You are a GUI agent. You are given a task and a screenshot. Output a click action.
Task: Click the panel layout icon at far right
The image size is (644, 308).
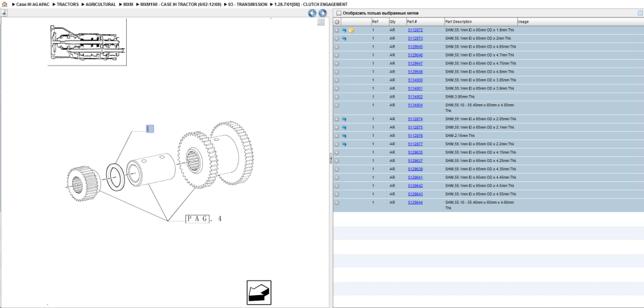tap(639, 13)
